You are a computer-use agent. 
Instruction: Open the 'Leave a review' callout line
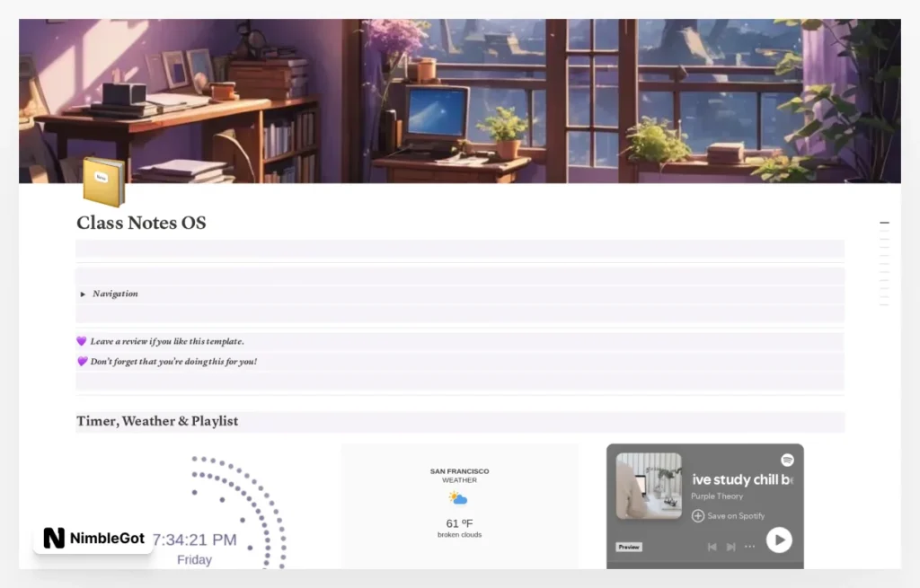click(x=167, y=342)
